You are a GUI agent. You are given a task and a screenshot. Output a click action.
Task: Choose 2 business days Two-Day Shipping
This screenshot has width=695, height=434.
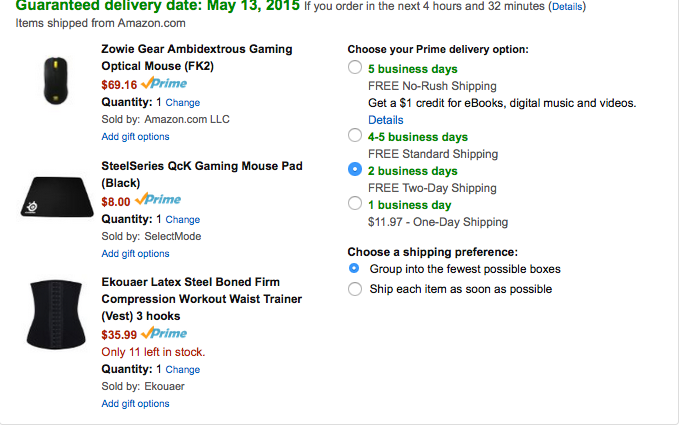coord(355,170)
